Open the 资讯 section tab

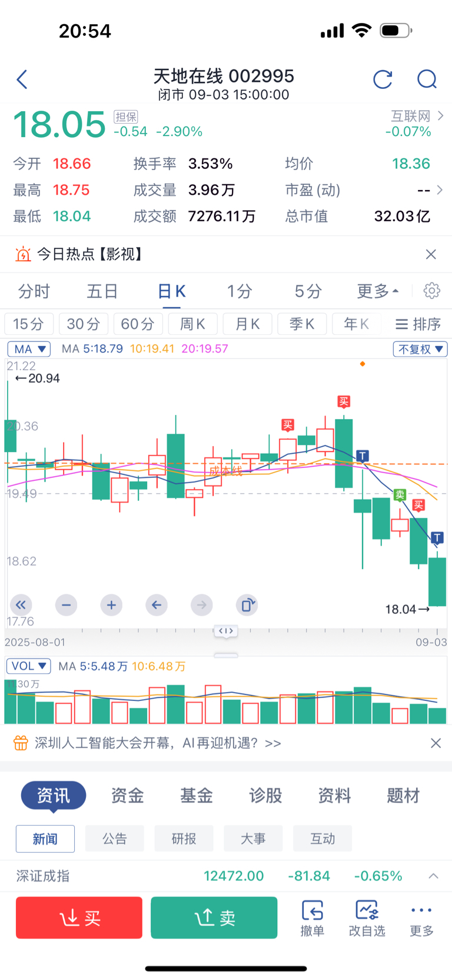[54, 796]
